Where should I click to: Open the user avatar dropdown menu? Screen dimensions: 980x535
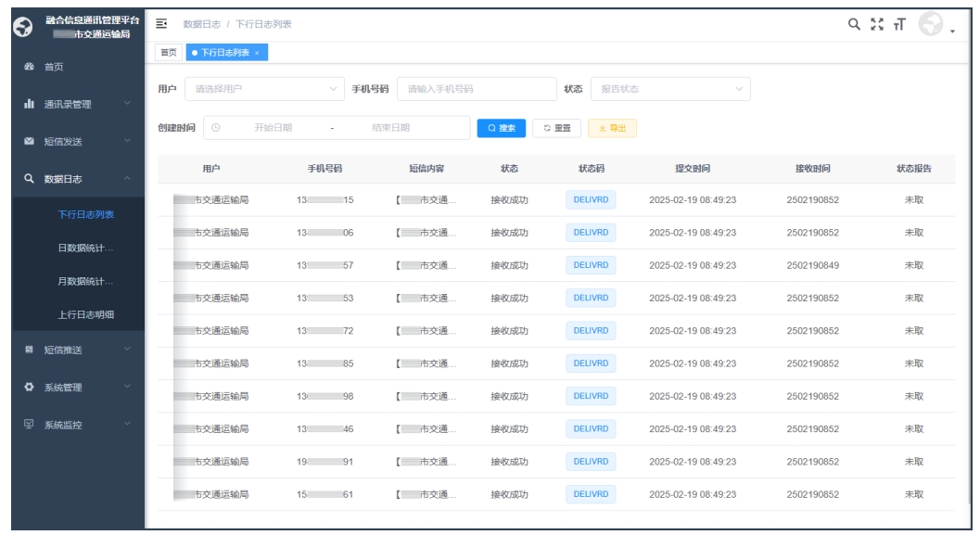pyautogui.click(x=935, y=26)
